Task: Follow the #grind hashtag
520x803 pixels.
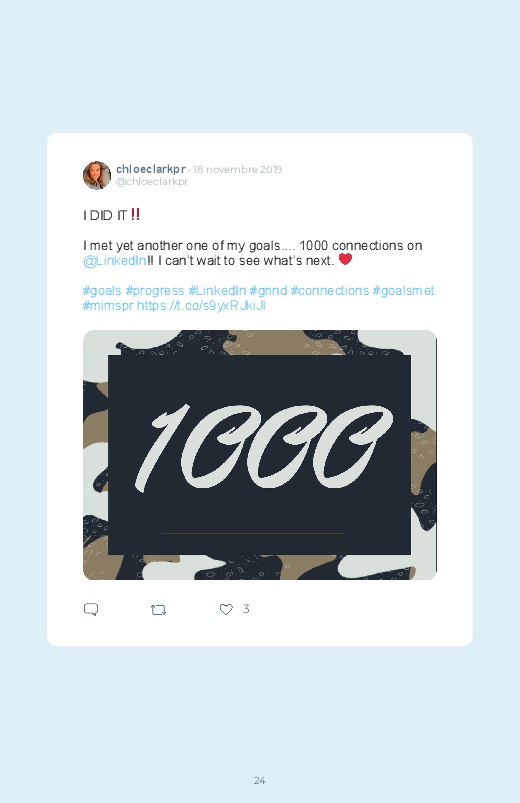Action: coord(268,290)
